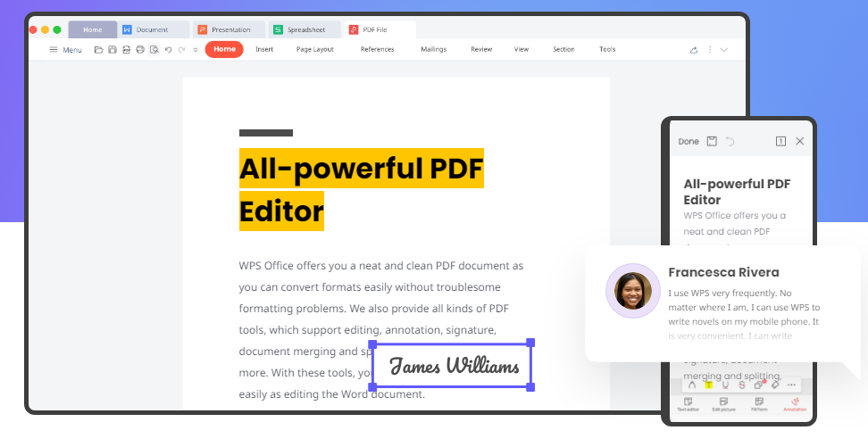This screenshot has height=447, width=868.
Task: Expand the quick access toolbar dropdown
Action: [196, 50]
